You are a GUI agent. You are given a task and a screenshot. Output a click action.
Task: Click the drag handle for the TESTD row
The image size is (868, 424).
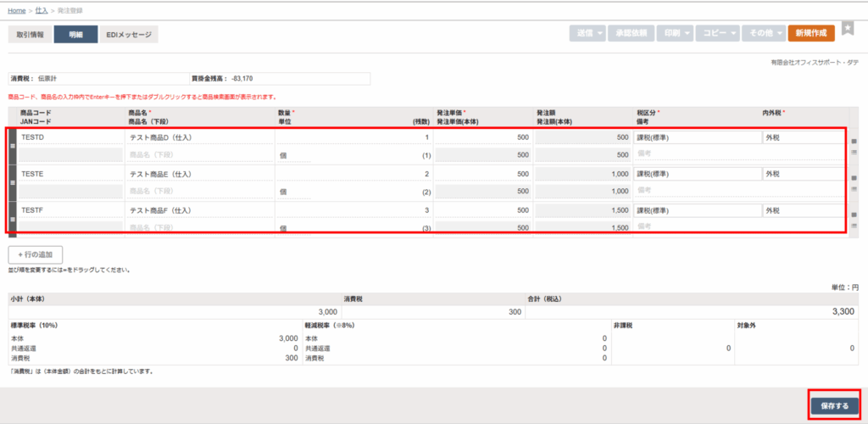pos(13,146)
